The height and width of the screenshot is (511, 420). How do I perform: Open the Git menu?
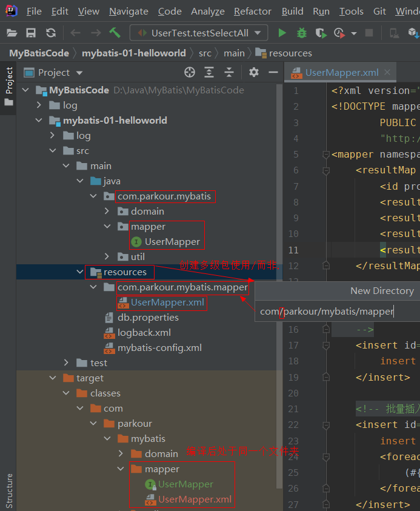(x=379, y=12)
